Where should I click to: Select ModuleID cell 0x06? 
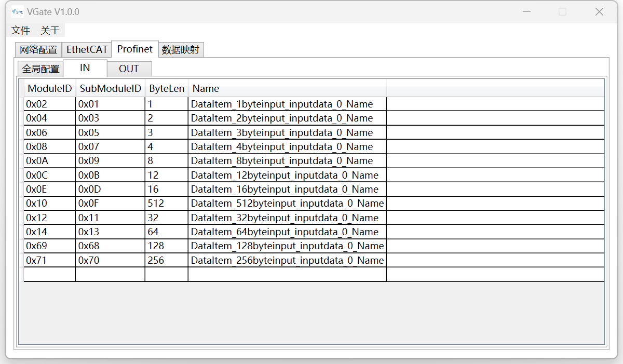coord(50,132)
